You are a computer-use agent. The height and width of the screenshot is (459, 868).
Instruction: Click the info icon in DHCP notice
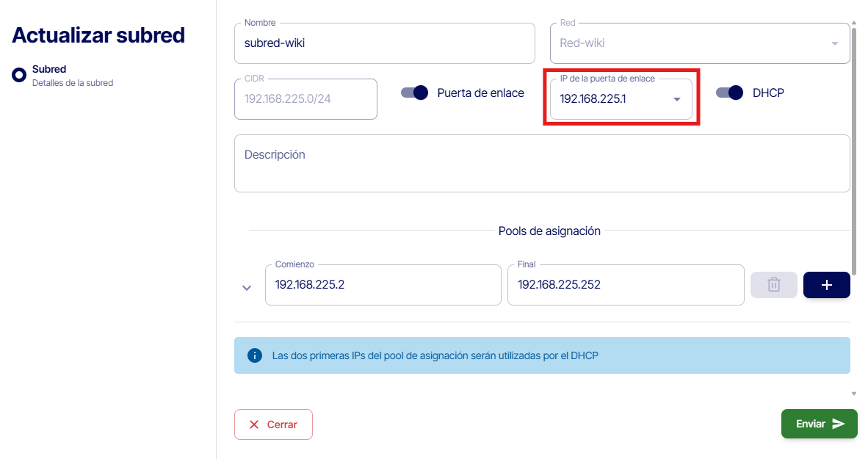tap(255, 355)
